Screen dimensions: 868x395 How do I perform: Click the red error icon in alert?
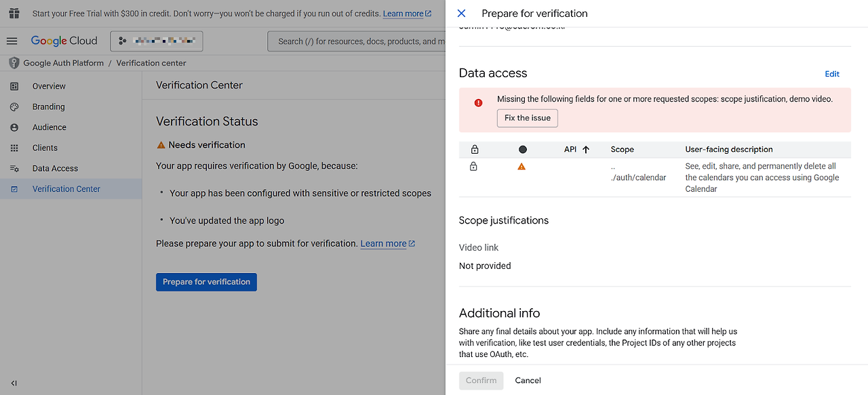pyautogui.click(x=478, y=103)
